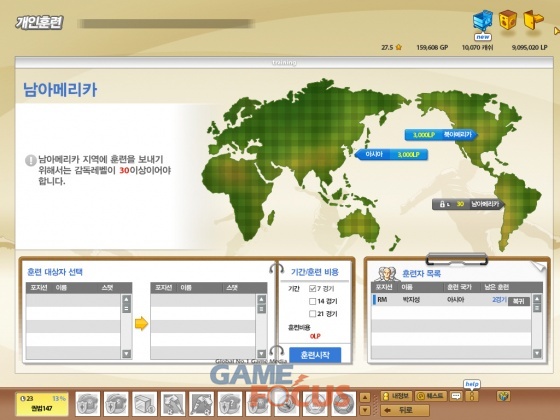Click toolbar page down arrow button
This screenshot has width=560, height=420.
click(365, 410)
